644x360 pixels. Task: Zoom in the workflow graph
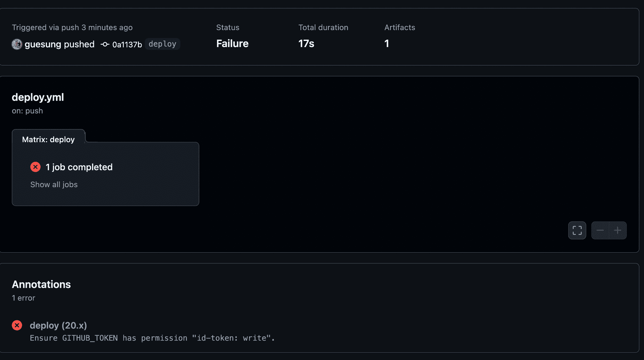(618, 230)
